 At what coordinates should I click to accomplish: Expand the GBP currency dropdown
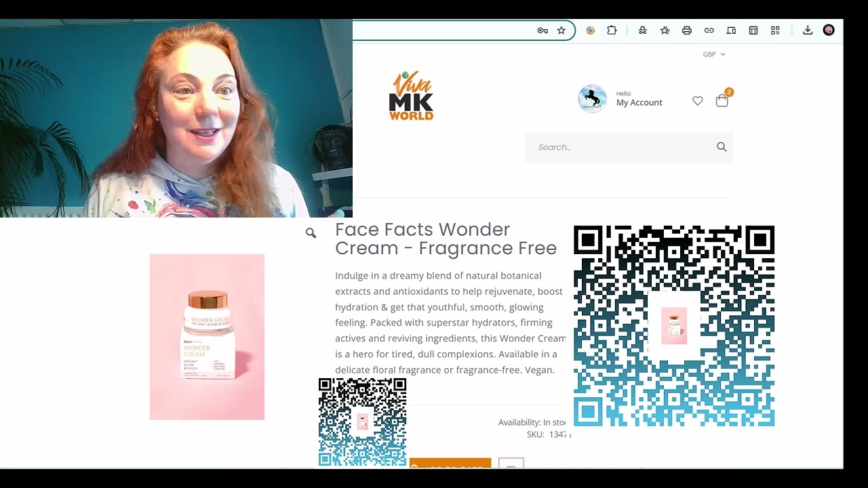click(714, 54)
